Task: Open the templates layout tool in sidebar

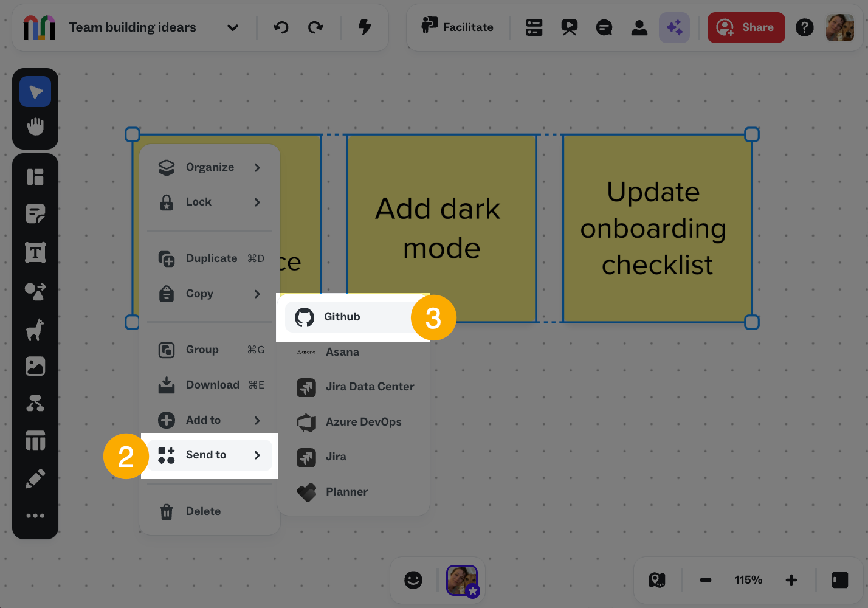Action: [35, 177]
